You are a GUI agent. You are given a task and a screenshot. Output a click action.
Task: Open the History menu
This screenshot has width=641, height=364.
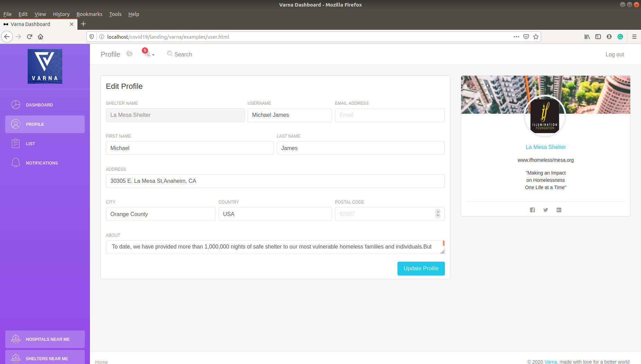(x=61, y=14)
